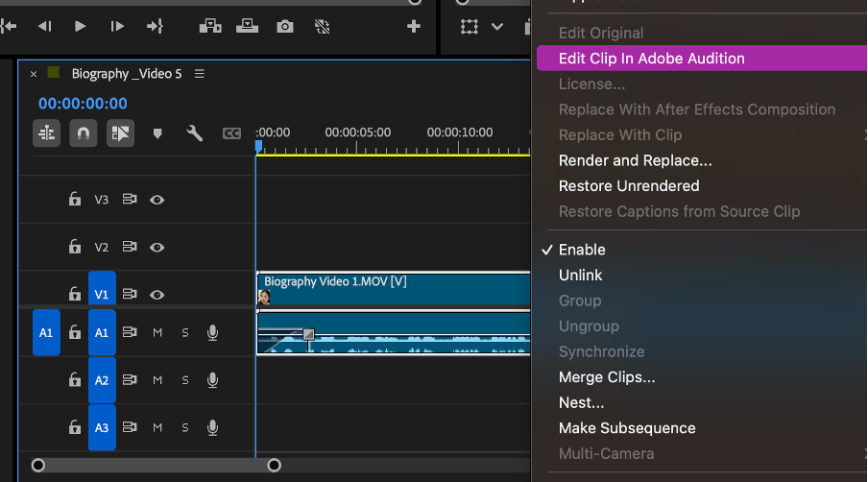Enable voice-over record on track A1
This screenshot has width=868, height=482.
point(212,332)
